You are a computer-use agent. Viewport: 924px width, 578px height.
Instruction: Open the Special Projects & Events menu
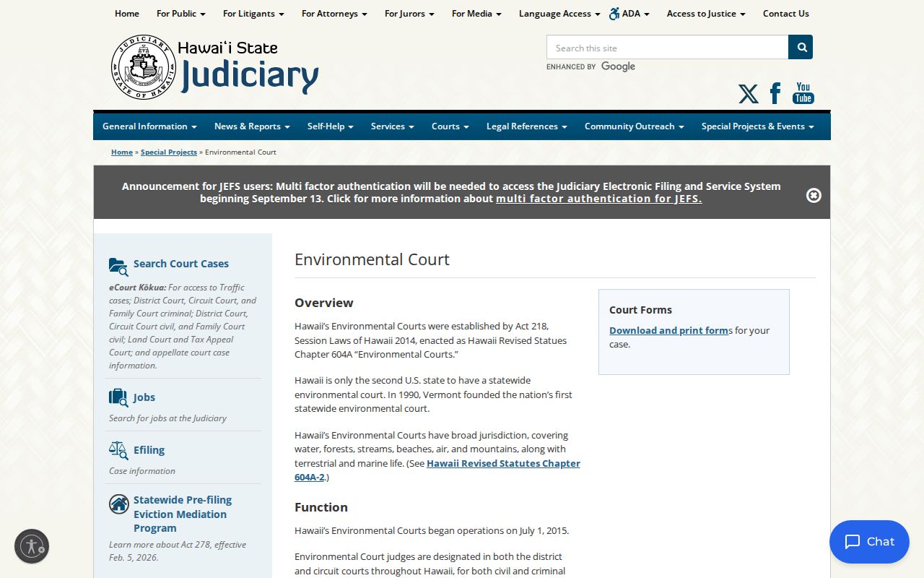tap(758, 126)
